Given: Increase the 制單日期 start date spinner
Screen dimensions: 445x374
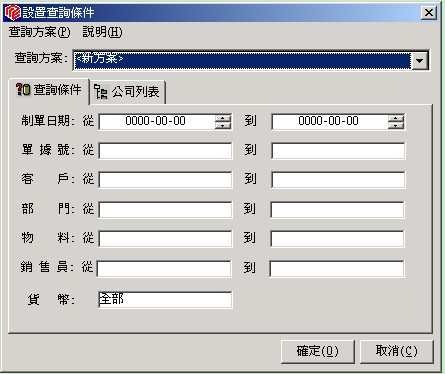Looking at the screenshot, I should coord(223,118).
